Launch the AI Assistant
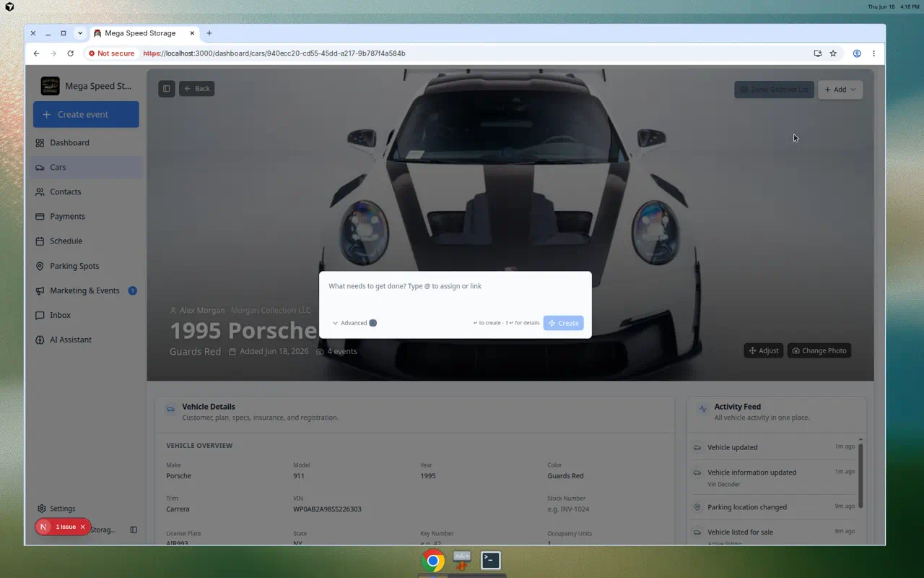 [86, 340]
